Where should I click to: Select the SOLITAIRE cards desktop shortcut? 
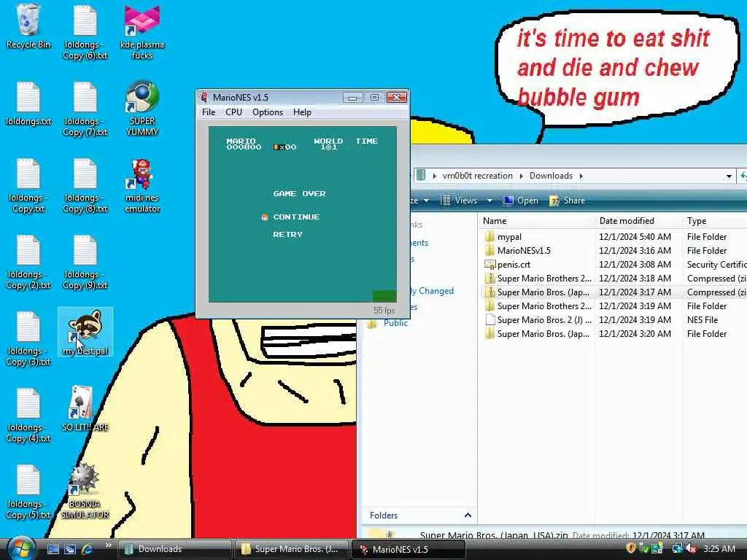tap(85, 408)
